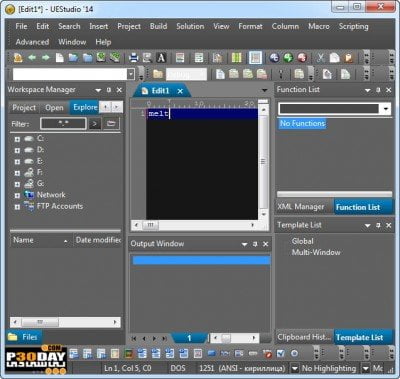Create a new file with the blank page icon
The width and height of the screenshot is (400, 379).
pyautogui.click(x=59, y=58)
